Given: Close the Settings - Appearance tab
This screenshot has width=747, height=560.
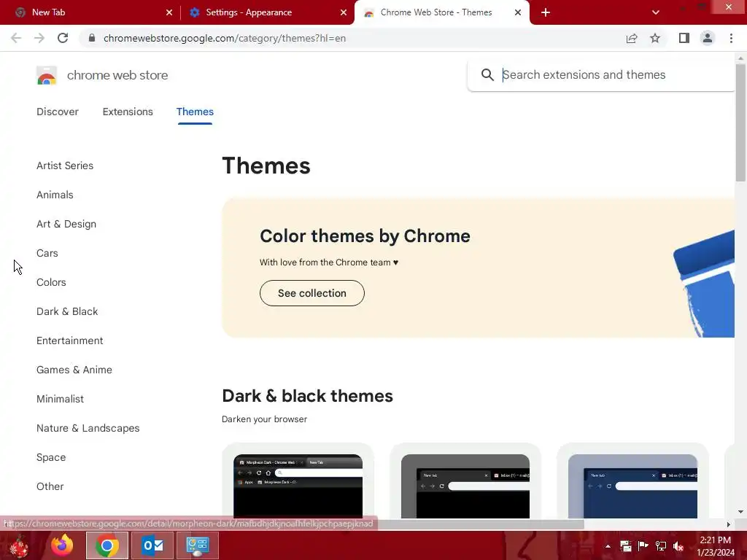Looking at the screenshot, I should (x=344, y=12).
